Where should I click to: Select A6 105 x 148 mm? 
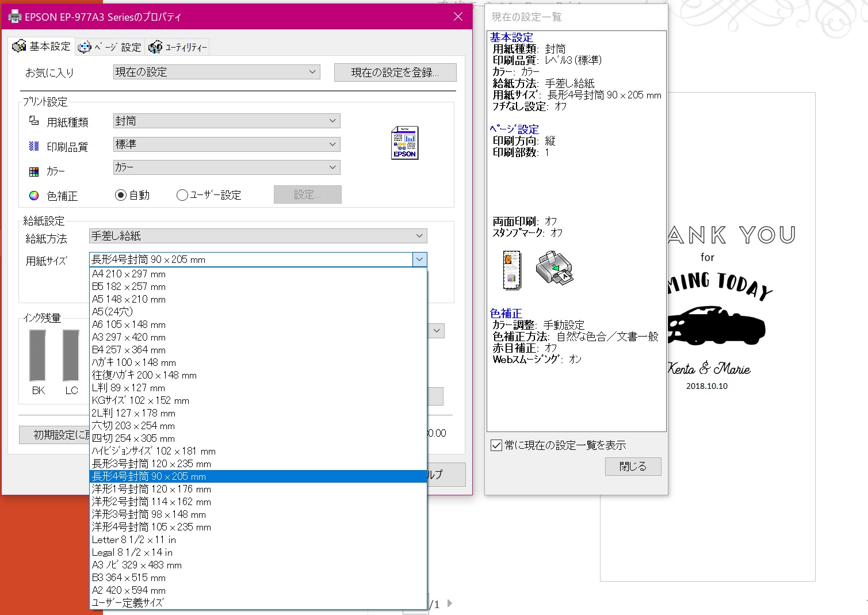click(x=258, y=324)
